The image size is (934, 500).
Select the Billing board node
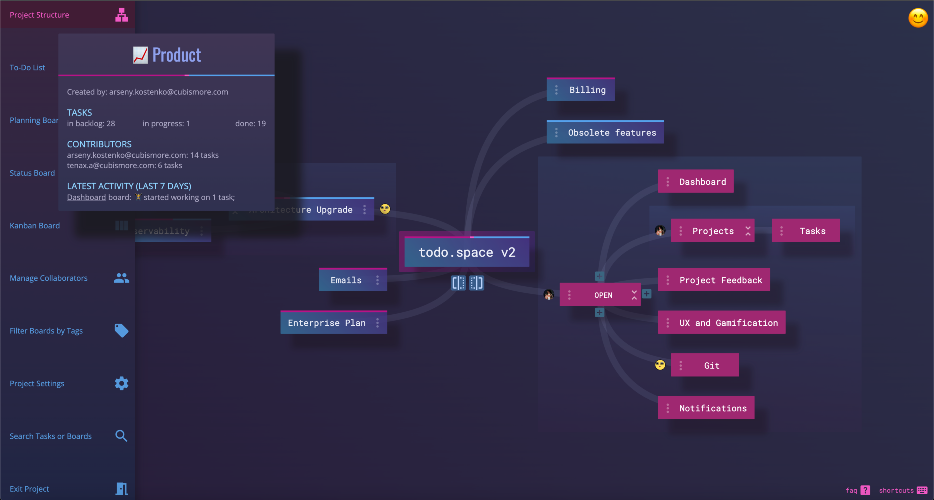[581, 89]
